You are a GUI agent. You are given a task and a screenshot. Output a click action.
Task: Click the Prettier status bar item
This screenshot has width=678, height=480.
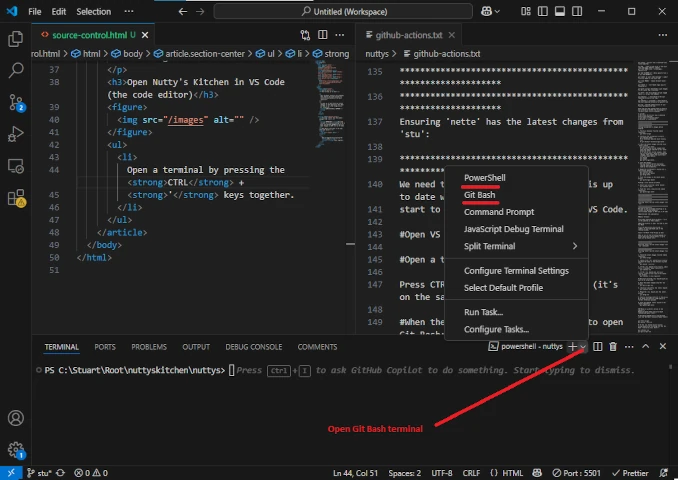point(630,473)
